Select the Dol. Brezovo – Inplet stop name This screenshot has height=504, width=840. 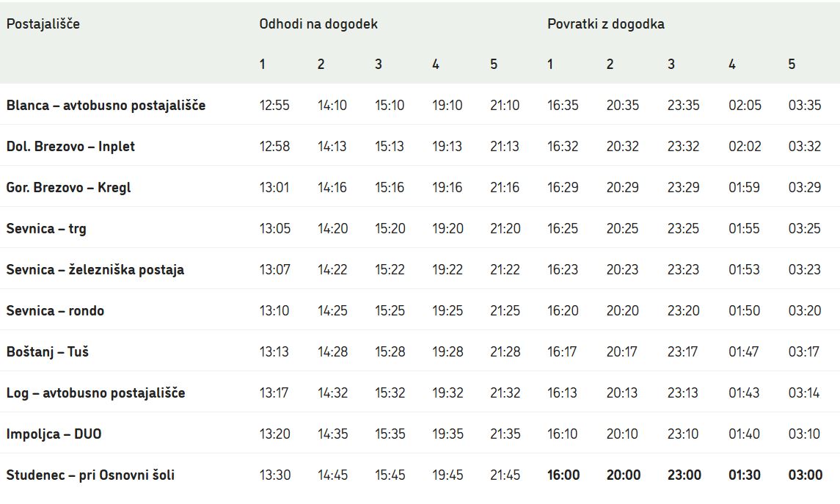point(70,147)
